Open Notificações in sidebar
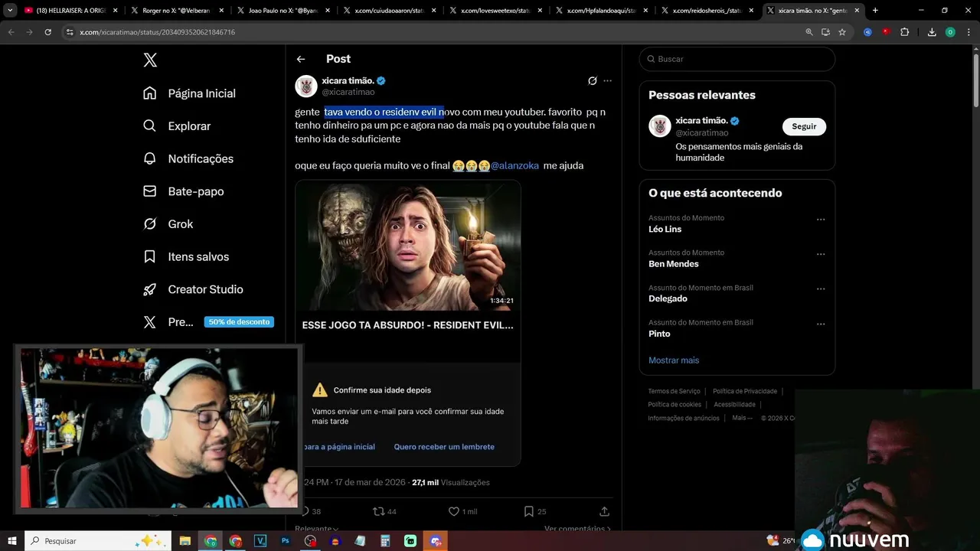The image size is (980, 551). [x=188, y=158]
